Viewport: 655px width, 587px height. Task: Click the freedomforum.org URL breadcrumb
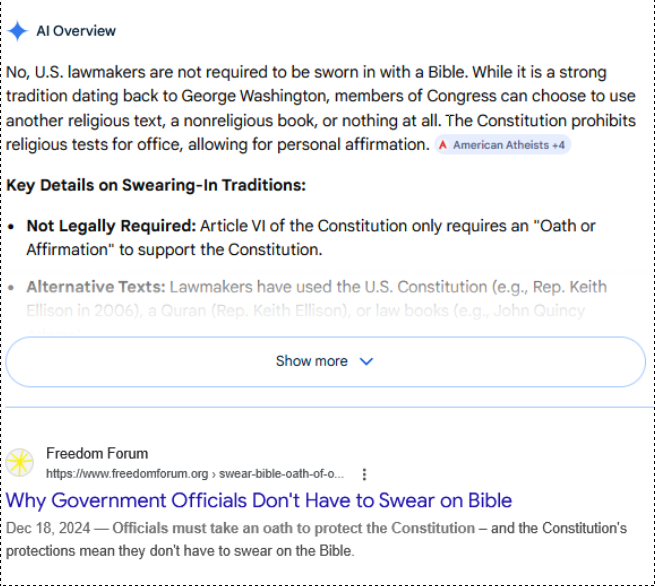pos(195,473)
